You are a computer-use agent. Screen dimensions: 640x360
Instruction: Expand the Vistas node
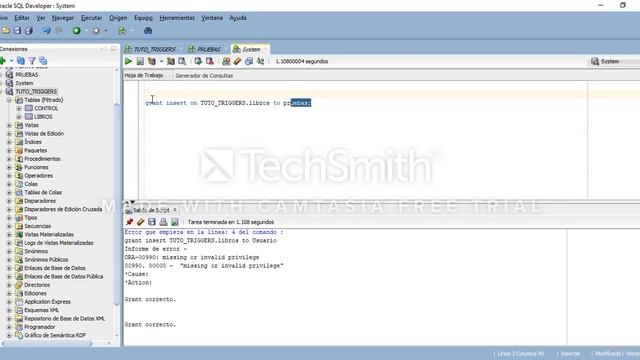pos(9,125)
